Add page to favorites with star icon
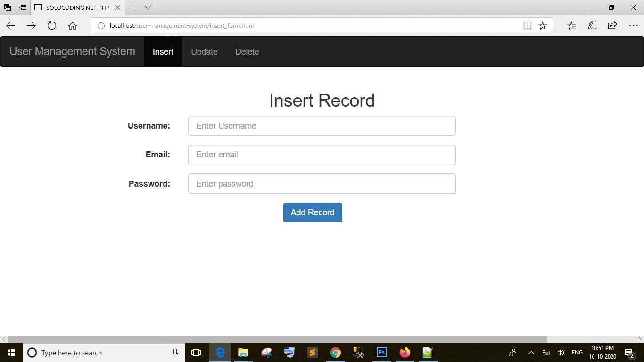644x362 pixels. click(543, 26)
